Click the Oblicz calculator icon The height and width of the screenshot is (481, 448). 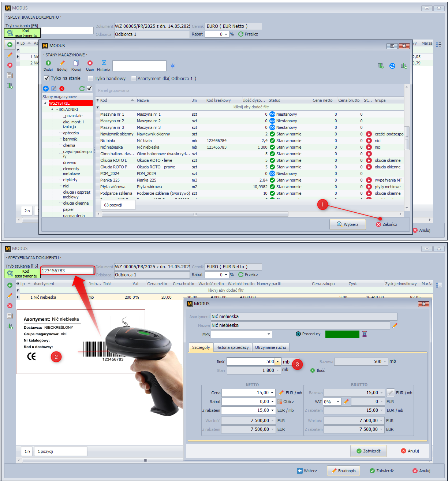coord(280,402)
